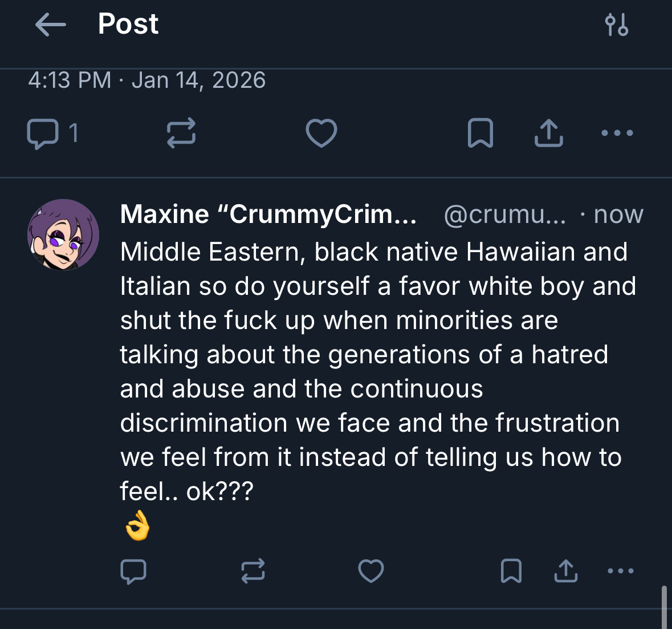The height and width of the screenshot is (629, 672).
Task: Like the main post
Action: point(321,133)
